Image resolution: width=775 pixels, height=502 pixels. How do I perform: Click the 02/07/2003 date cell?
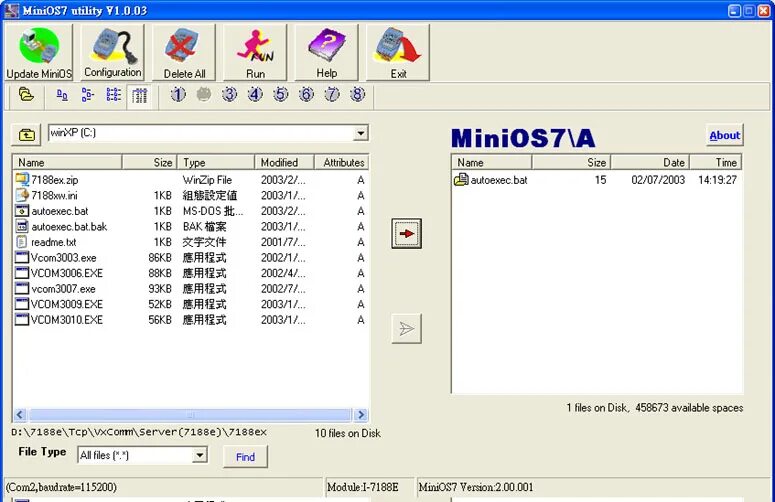click(658, 180)
